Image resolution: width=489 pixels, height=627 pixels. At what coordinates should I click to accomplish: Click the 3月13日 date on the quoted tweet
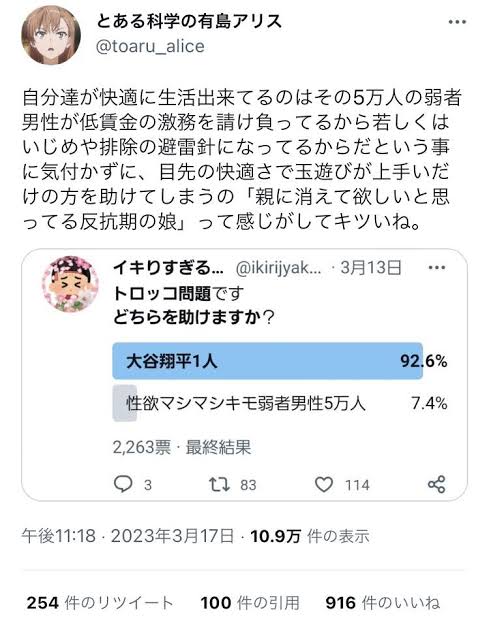(371, 268)
